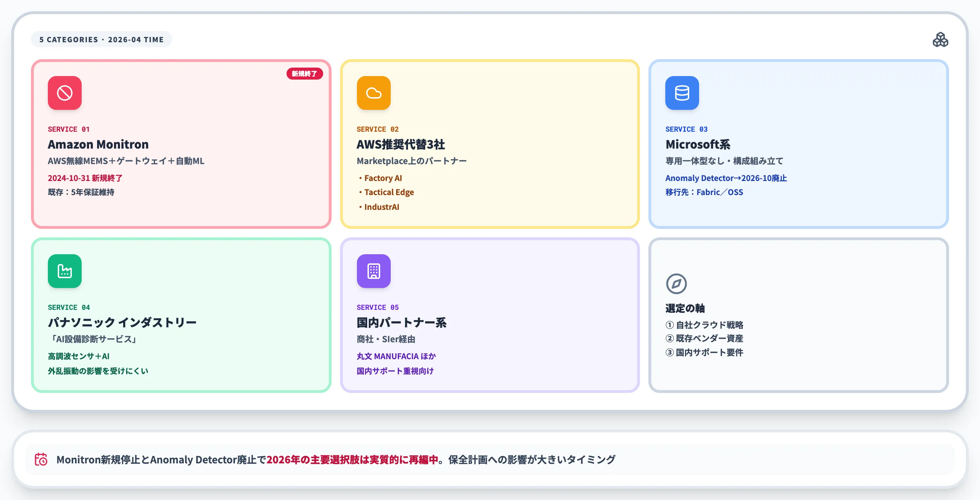This screenshot has height=500, width=980.
Task: Select the 2024-10-31 新規終了 date text
Action: pos(84,178)
